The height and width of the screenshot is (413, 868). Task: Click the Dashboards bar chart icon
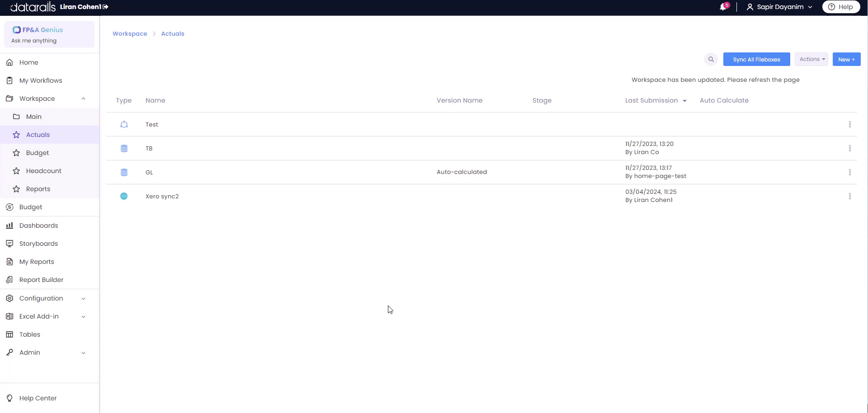point(9,225)
